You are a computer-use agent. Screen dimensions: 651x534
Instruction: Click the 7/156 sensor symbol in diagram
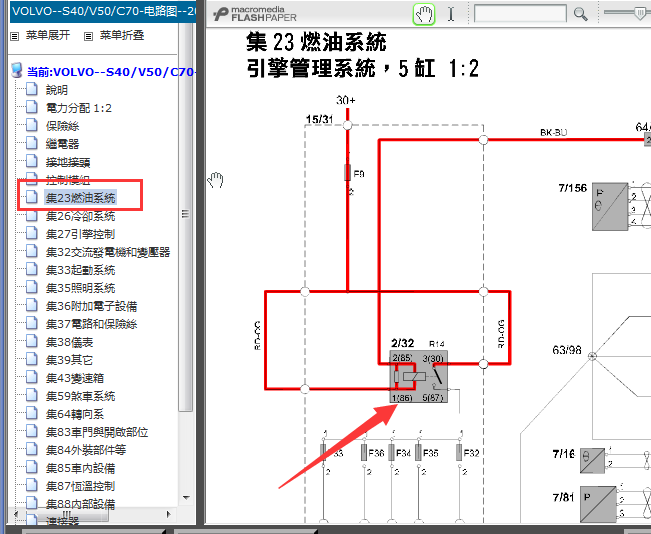pos(610,206)
